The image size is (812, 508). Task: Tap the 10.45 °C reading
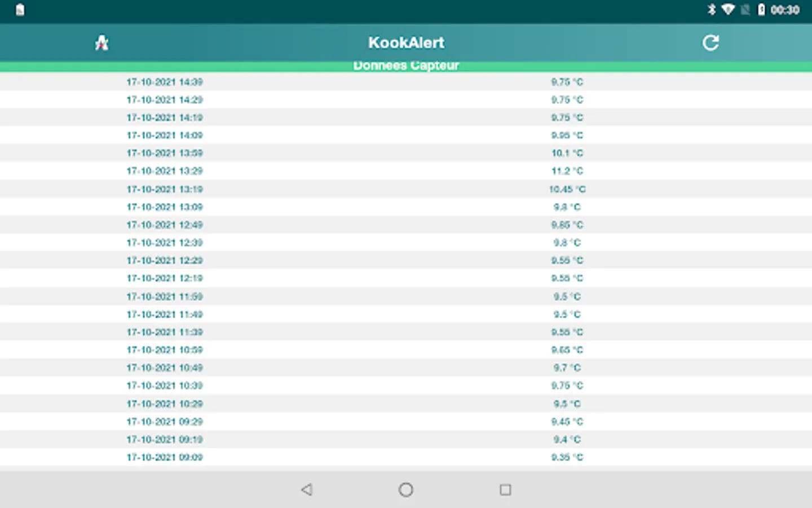pos(567,189)
